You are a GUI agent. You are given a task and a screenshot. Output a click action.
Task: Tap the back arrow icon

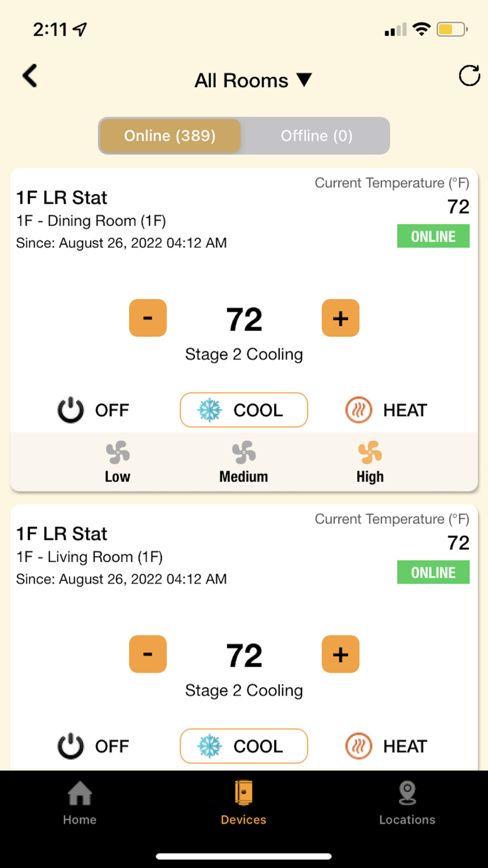(30, 76)
